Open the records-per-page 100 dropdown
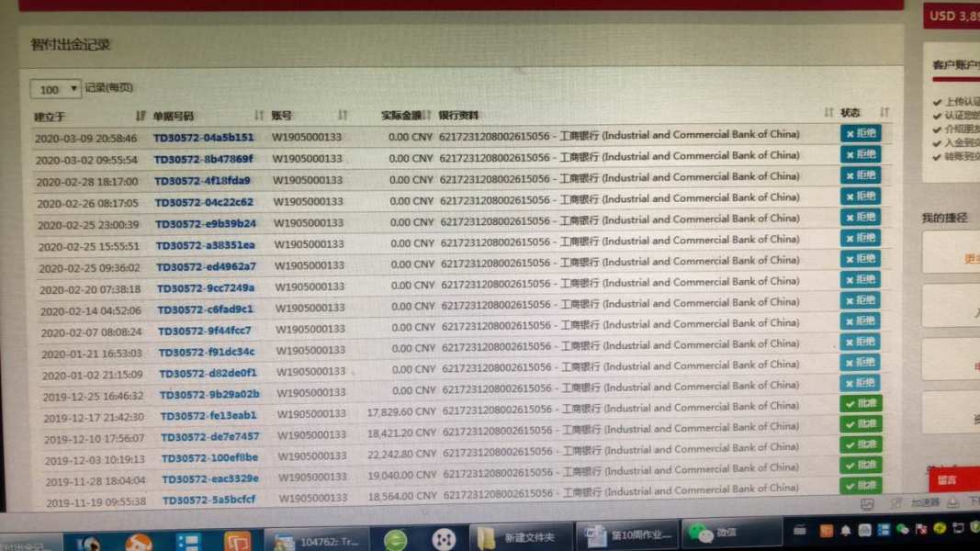 pos(56,89)
